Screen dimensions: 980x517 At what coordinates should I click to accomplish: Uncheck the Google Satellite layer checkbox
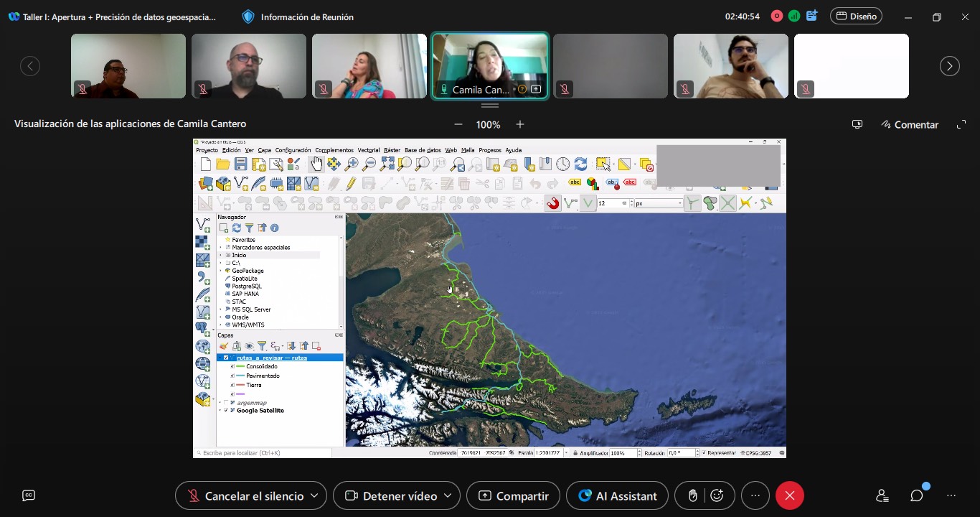226,411
